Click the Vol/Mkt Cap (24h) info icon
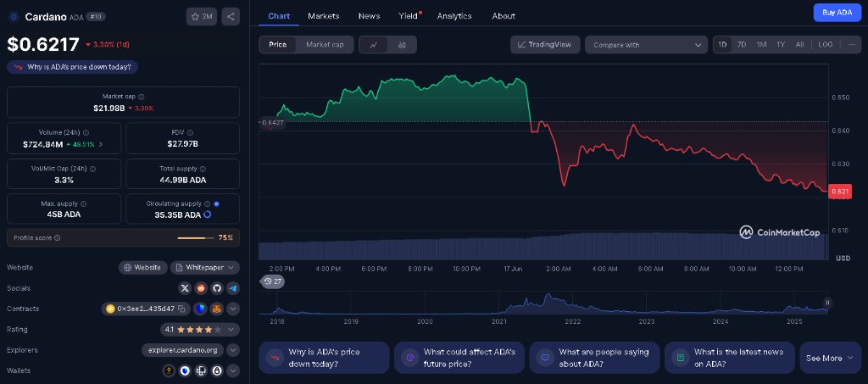868x384 pixels. (92, 169)
